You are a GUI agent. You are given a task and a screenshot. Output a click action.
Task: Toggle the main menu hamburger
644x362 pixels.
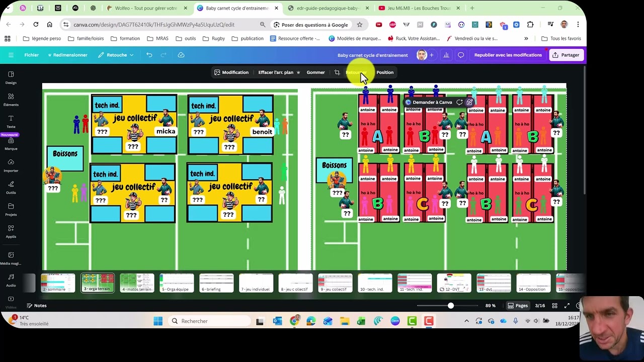(11, 55)
